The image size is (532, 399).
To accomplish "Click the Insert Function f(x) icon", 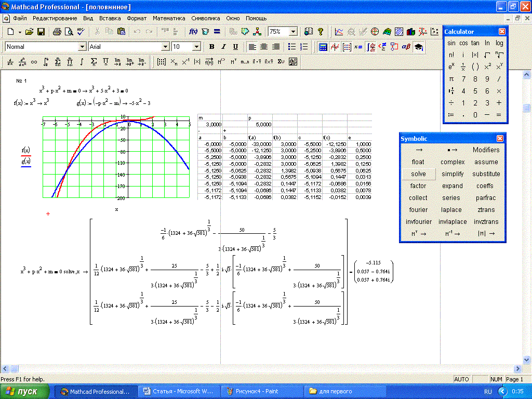I will click(x=193, y=32).
